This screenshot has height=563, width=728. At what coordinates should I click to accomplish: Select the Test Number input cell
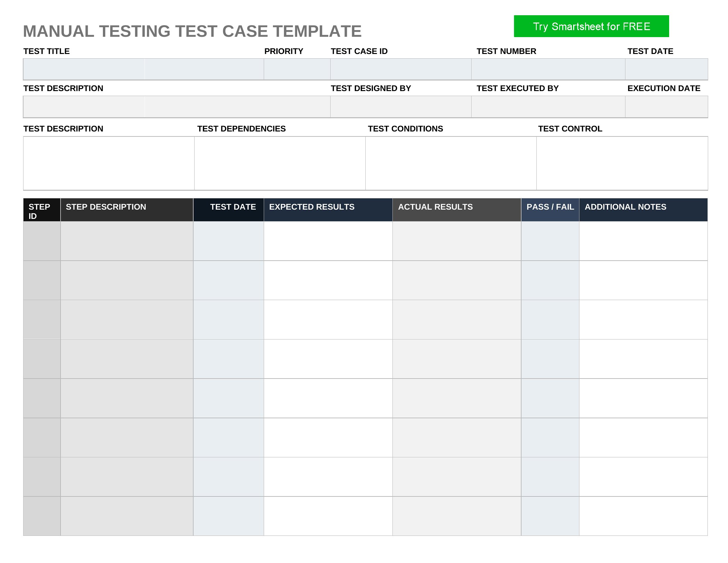[x=548, y=69]
